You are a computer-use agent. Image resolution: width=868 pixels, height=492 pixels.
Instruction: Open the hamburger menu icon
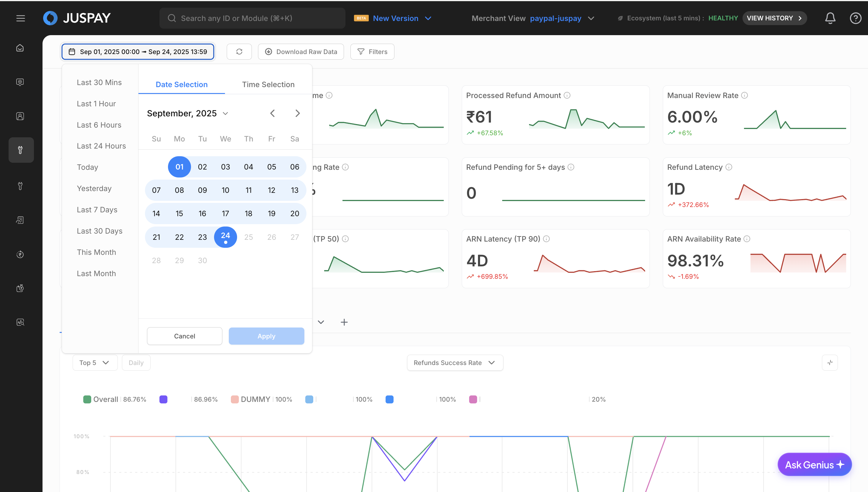[21, 18]
